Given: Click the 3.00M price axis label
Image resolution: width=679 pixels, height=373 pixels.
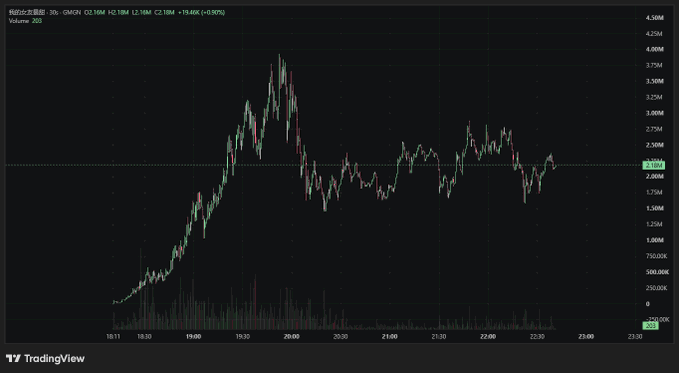Looking at the screenshot, I should click(654, 113).
